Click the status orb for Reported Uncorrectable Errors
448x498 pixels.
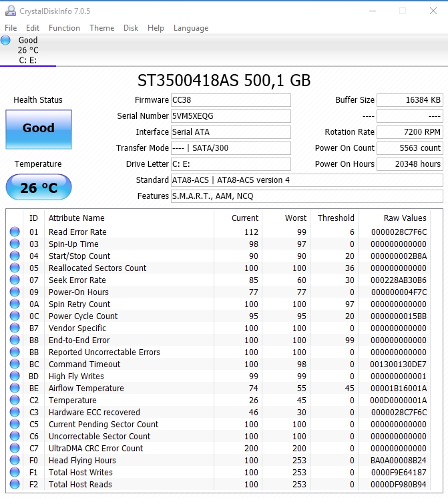click(15, 352)
